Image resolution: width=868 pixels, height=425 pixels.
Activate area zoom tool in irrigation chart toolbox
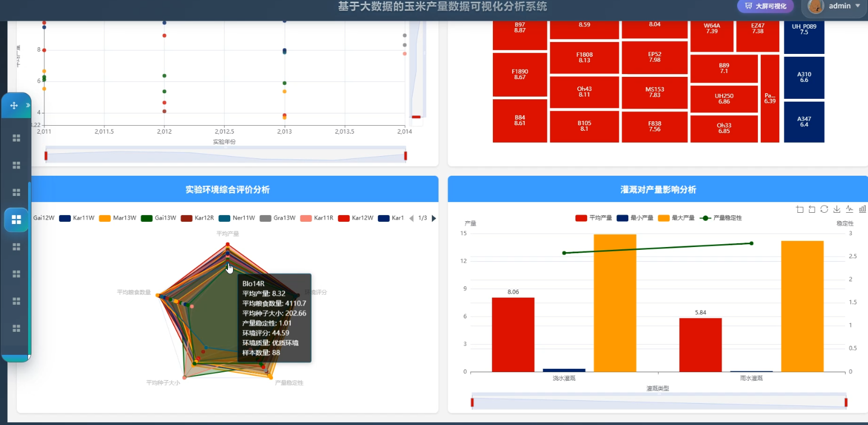coord(800,209)
